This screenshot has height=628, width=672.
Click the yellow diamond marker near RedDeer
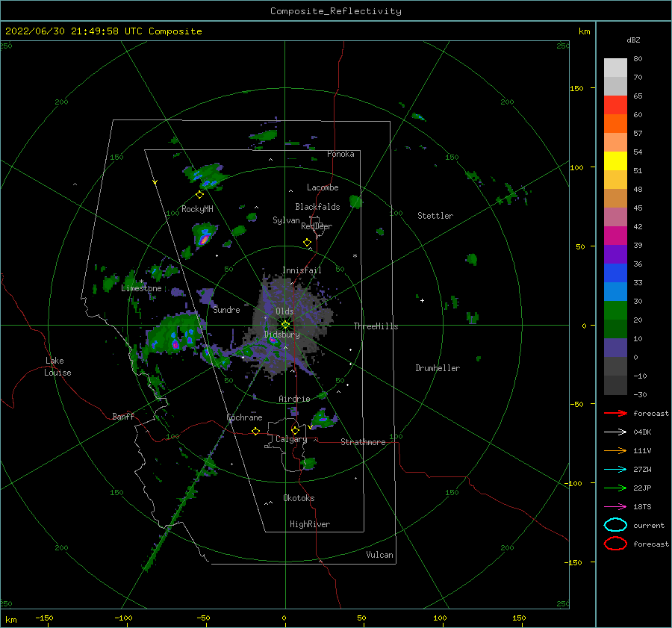307,243
